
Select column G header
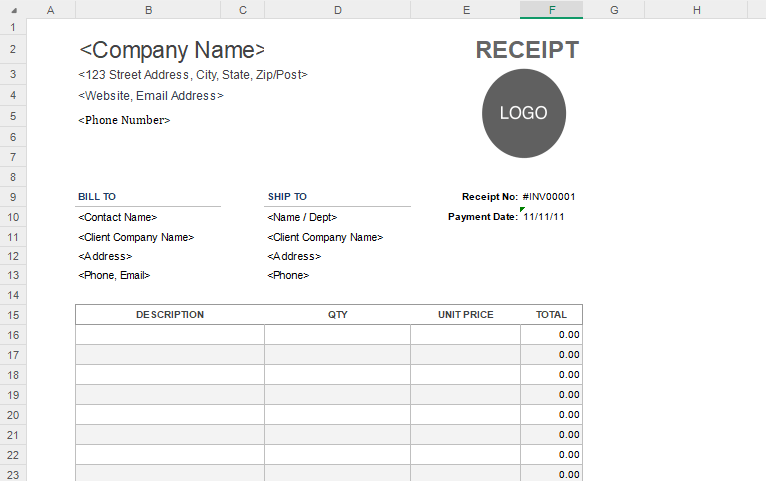[x=614, y=10]
